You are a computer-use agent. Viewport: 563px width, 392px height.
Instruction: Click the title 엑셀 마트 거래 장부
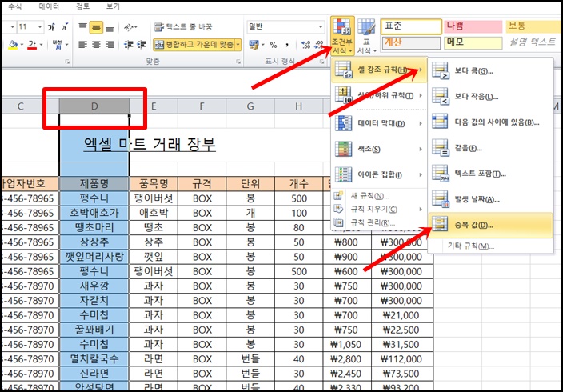pos(150,145)
